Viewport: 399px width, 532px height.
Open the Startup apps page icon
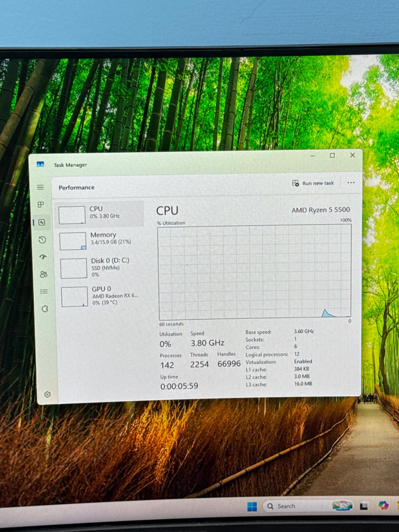click(x=43, y=257)
